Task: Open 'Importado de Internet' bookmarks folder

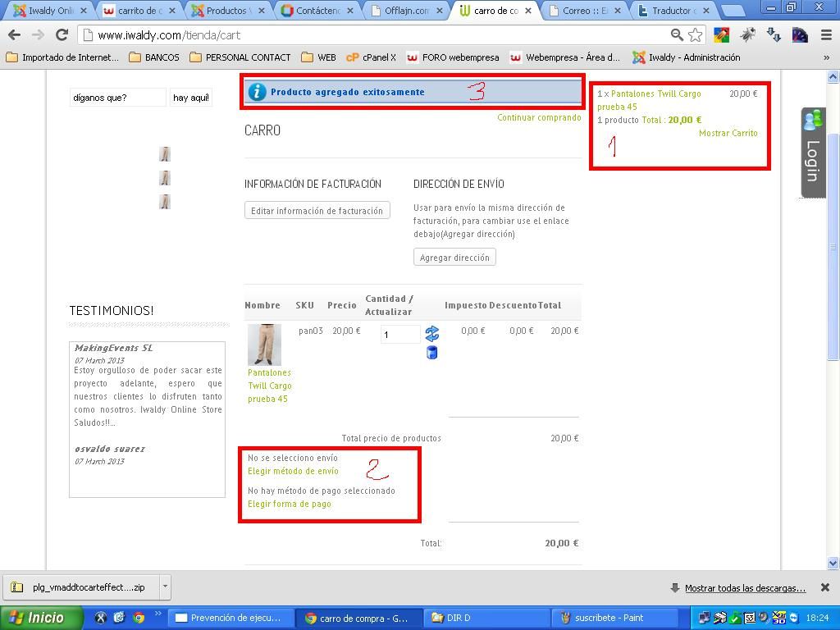Action: (62, 57)
